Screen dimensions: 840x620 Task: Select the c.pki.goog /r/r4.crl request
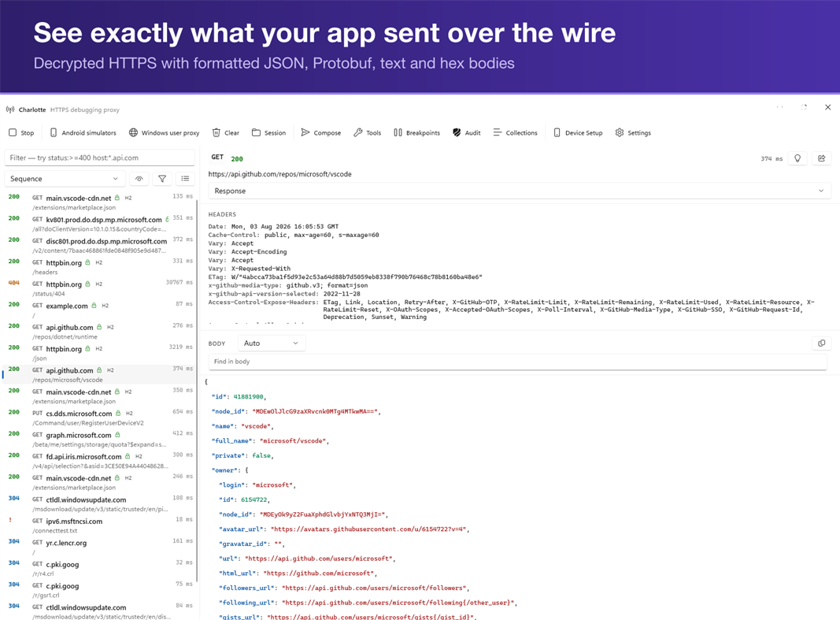(100, 568)
